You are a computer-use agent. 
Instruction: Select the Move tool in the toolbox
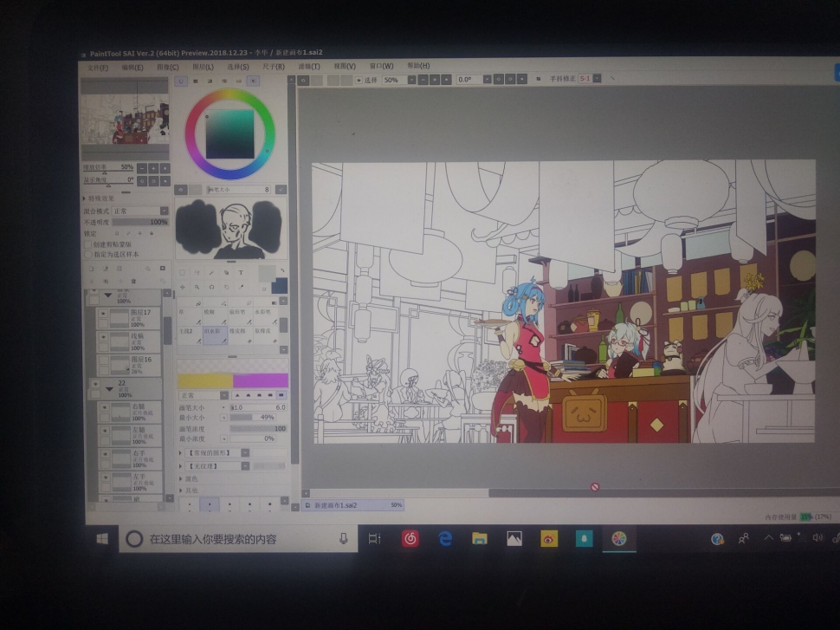coord(182,288)
